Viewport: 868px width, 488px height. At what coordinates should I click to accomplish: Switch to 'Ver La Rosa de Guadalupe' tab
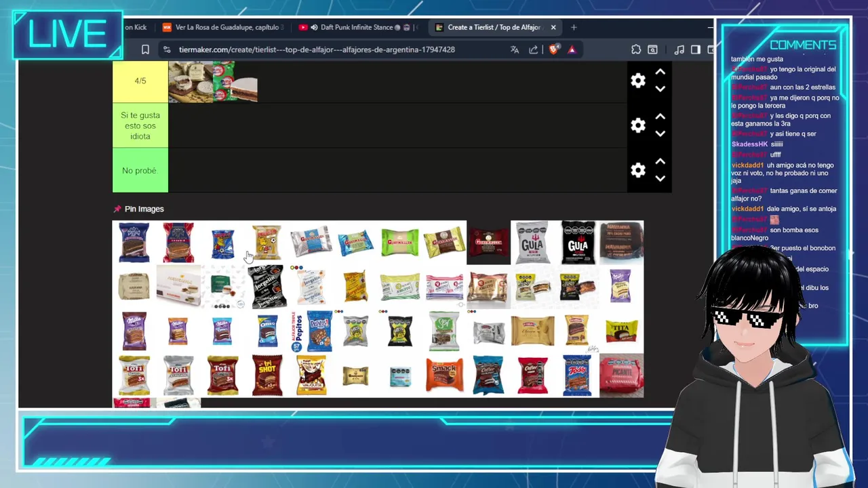click(224, 27)
